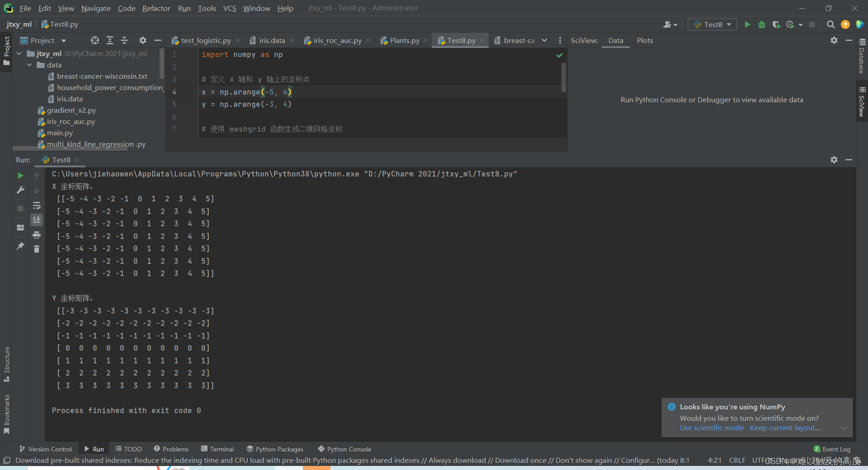Open the Python Packages tool window
Viewport: 868px width, 470px height.
(275, 449)
